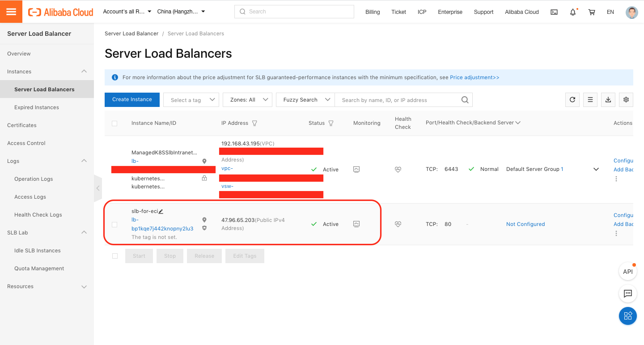Switch language using the EN button
The image size is (644, 345).
click(610, 12)
